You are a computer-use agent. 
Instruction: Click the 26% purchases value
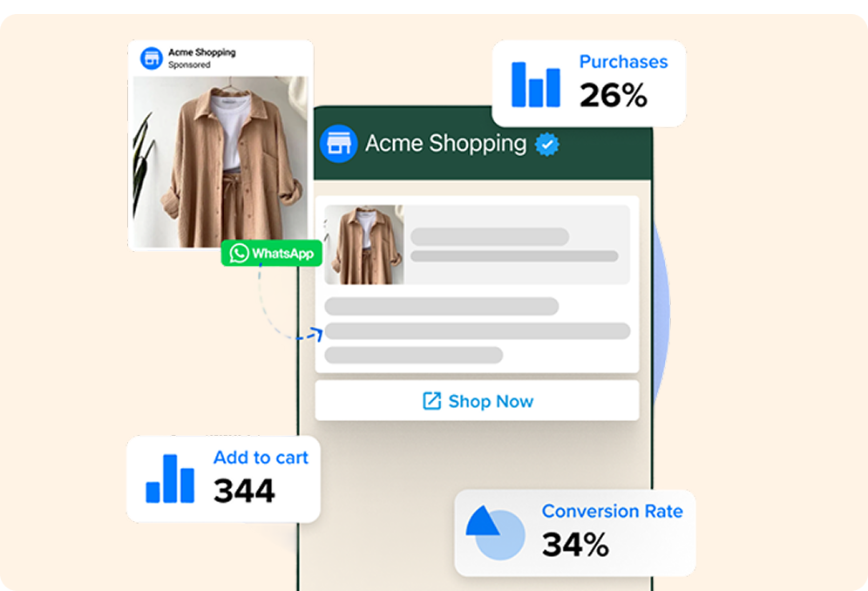tap(614, 95)
